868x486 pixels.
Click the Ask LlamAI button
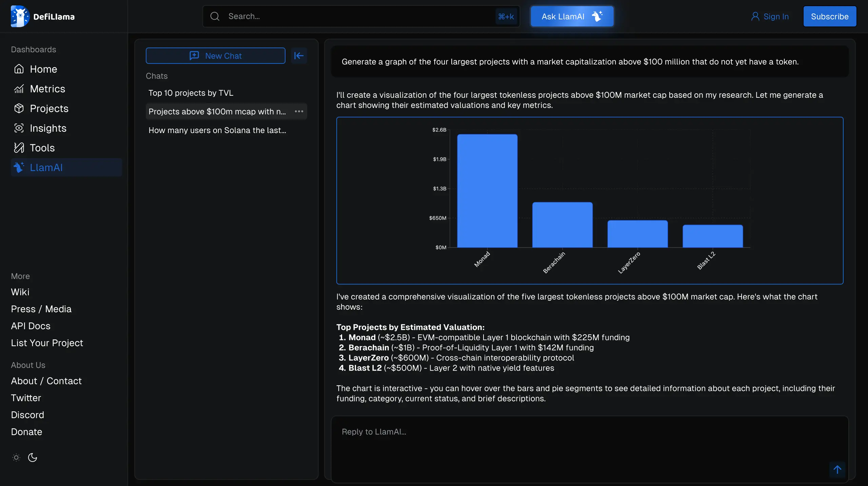point(572,16)
